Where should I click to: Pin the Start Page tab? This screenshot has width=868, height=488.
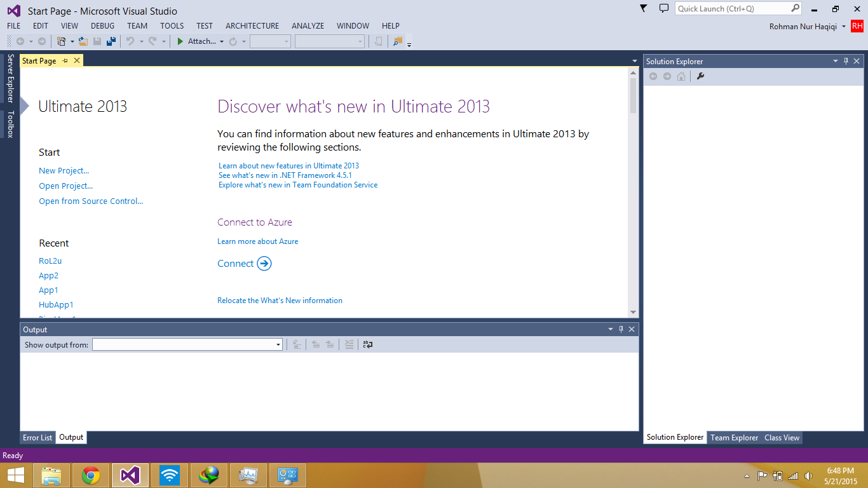[65, 61]
